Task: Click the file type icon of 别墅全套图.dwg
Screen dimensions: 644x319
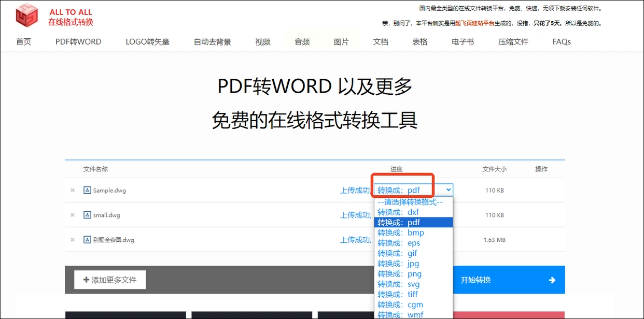Action: pos(87,240)
